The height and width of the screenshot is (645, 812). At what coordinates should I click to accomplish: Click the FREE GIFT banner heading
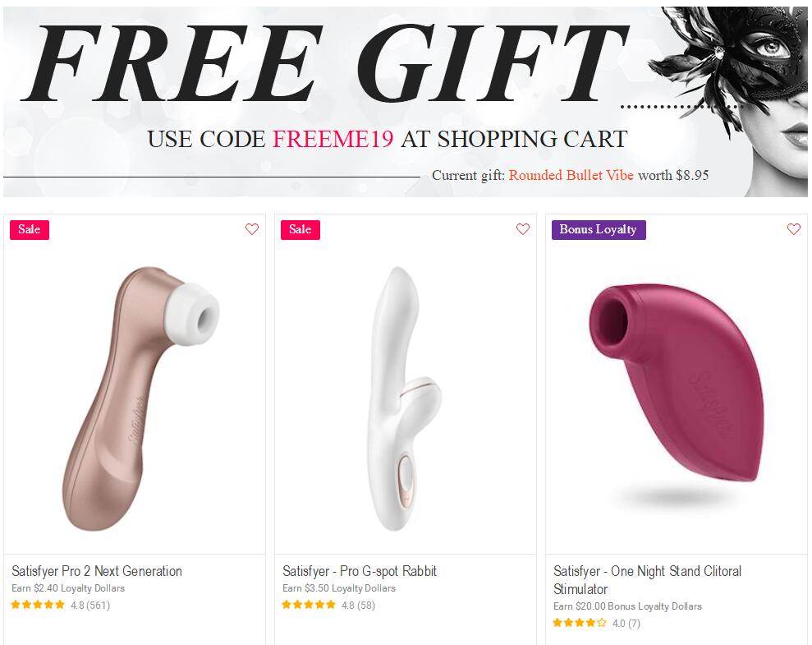(x=324, y=62)
